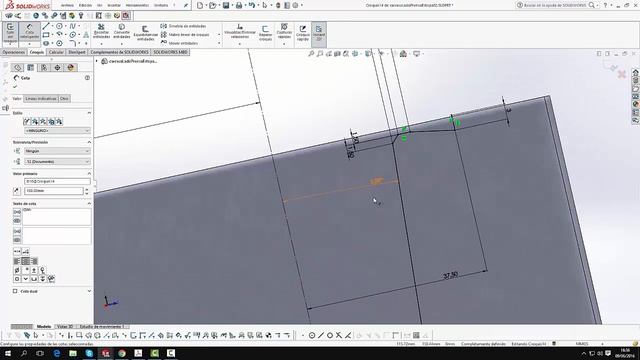Click the search SOLIDWORKS help field

551,5
